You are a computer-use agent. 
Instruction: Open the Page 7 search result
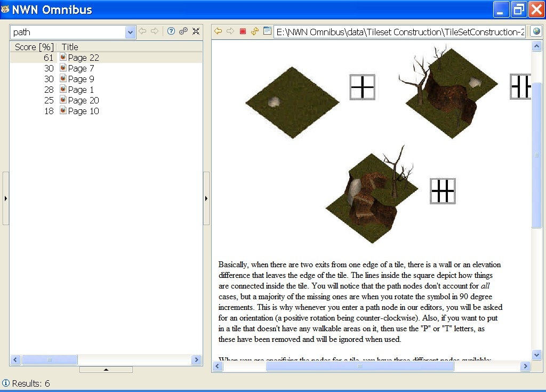tap(81, 68)
